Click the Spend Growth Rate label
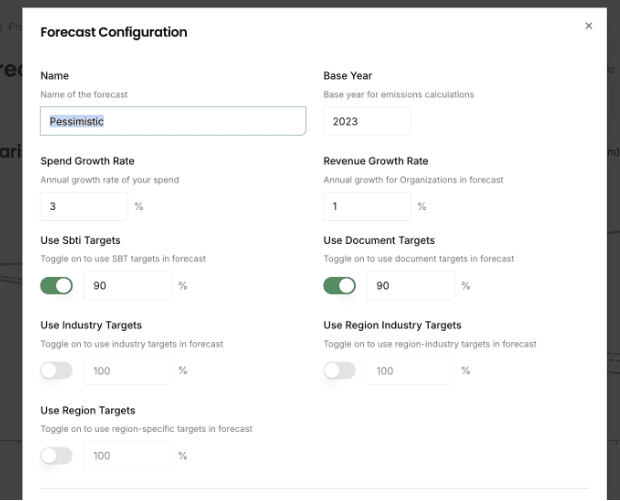 pos(87,161)
